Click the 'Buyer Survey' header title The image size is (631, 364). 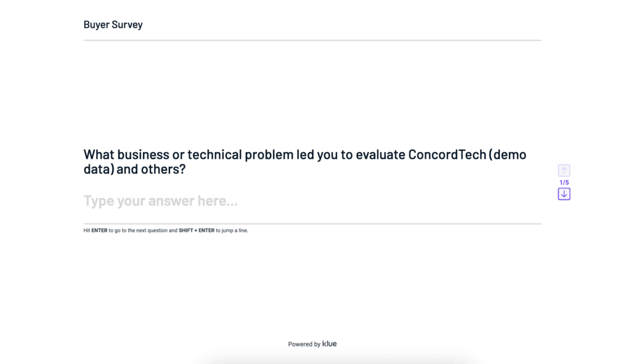(x=113, y=25)
